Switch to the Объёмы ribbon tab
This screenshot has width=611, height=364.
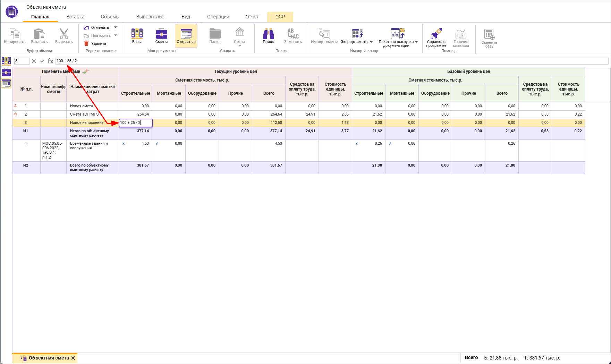click(110, 17)
